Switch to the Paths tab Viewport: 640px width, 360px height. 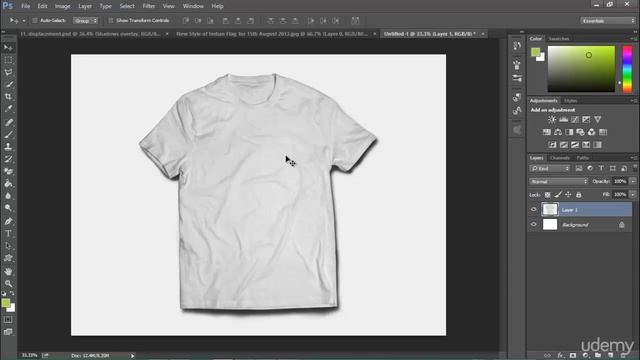coord(582,158)
